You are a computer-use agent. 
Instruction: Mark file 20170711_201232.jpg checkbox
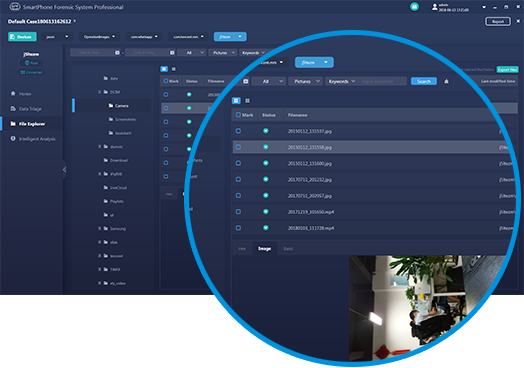tap(238, 179)
